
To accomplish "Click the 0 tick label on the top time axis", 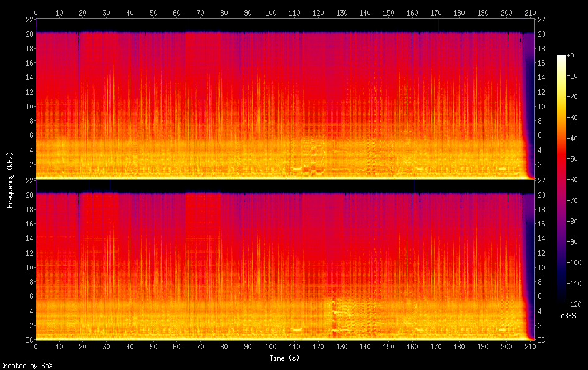I will pos(36,12).
